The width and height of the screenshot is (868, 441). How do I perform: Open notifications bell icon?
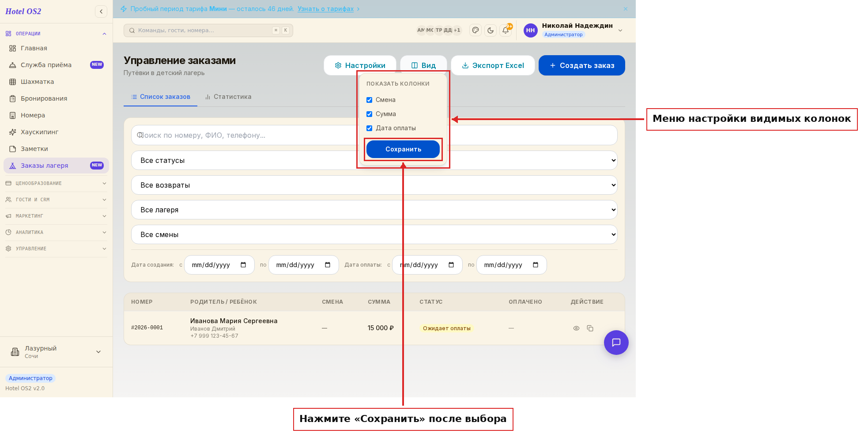pyautogui.click(x=506, y=30)
